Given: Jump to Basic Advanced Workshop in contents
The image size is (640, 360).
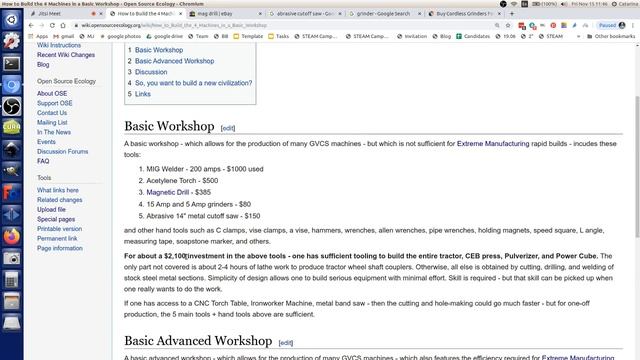Looking at the screenshot, I should pyautogui.click(x=174, y=61).
